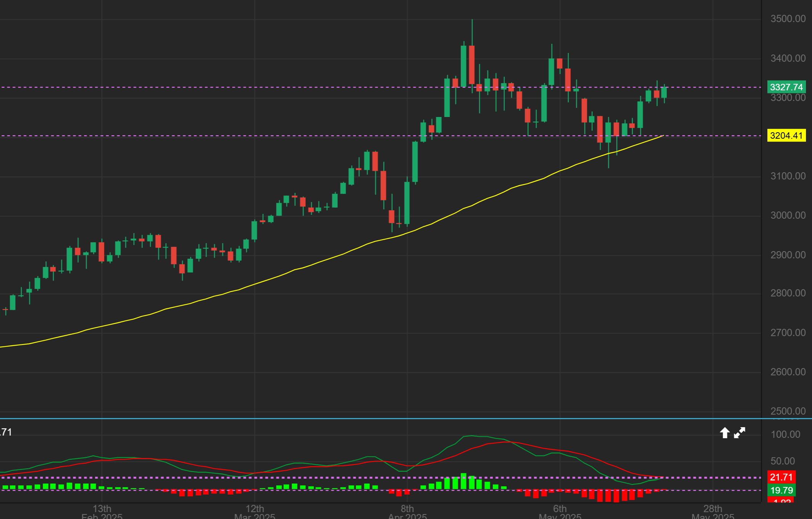Click the expand indicator pane icon
Image resolution: width=812 pixels, height=519 pixels.
point(740,433)
